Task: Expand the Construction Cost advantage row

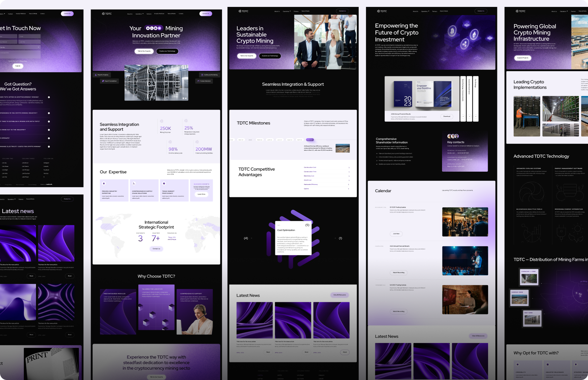Action: 327,168
